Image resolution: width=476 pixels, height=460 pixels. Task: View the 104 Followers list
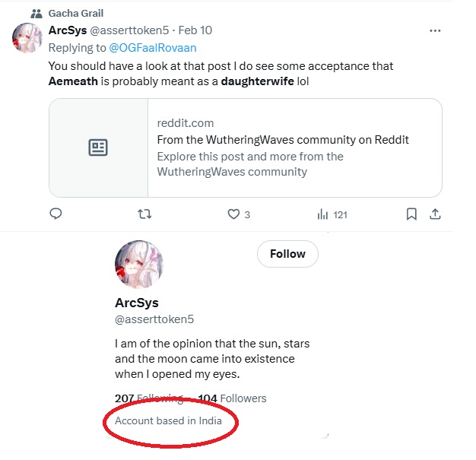[232, 398]
